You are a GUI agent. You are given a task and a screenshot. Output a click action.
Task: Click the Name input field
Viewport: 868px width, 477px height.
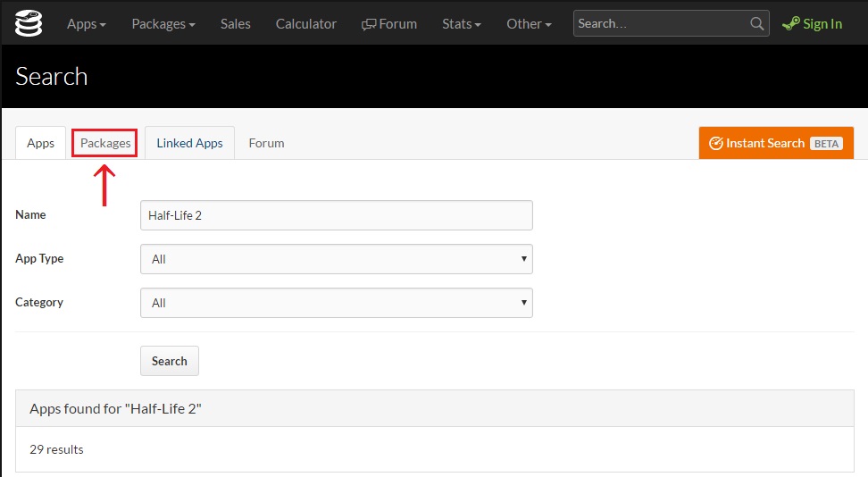point(337,215)
